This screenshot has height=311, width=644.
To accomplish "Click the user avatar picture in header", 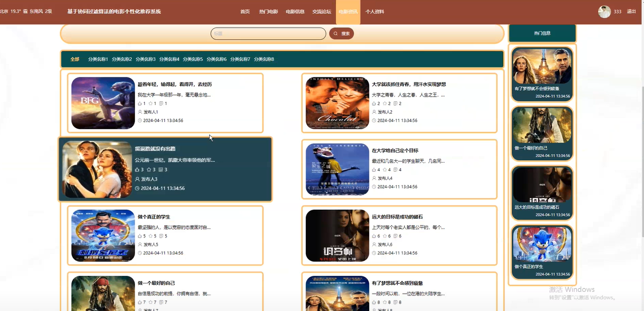I will (604, 12).
